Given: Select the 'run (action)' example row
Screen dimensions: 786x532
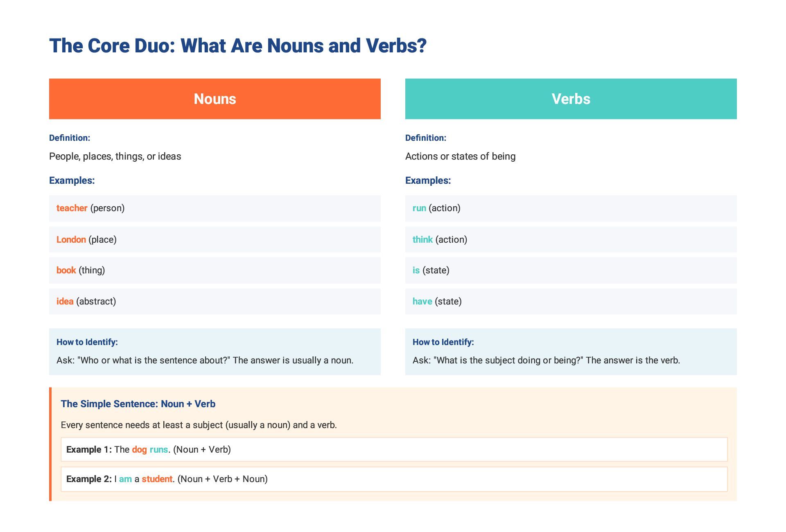Looking at the screenshot, I should (x=571, y=208).
